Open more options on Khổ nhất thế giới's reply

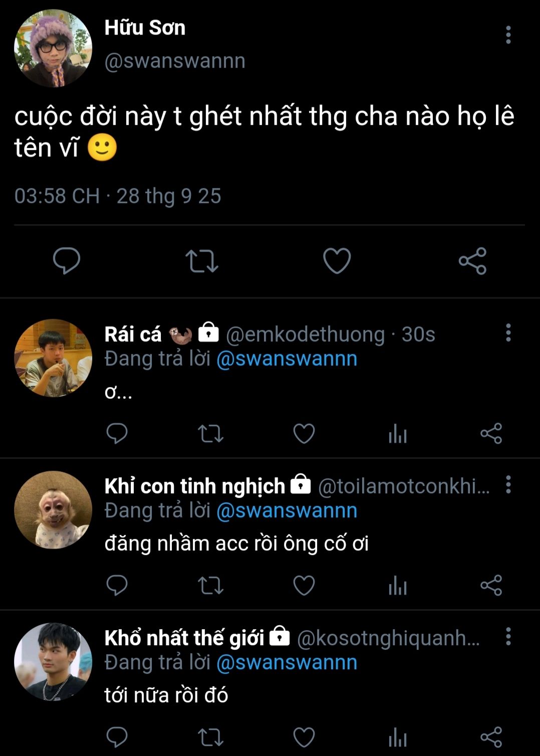pyautogui.click(x=508, y=637)
